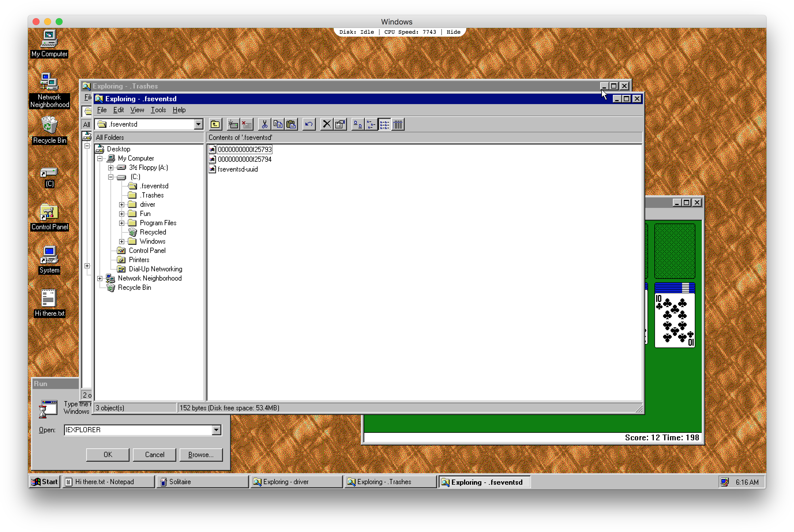Click the 10 of clubs card in Solitaire
This screenshot has height=532, width=794.
675,320
